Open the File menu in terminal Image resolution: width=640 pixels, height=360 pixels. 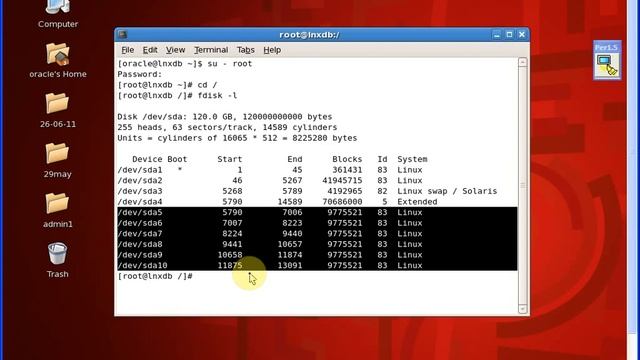[127, 50]
